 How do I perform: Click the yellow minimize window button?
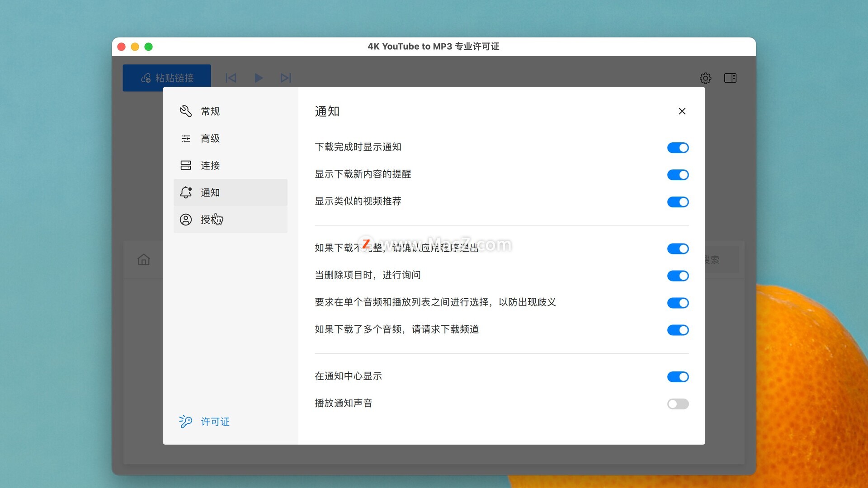click(135, 47)
